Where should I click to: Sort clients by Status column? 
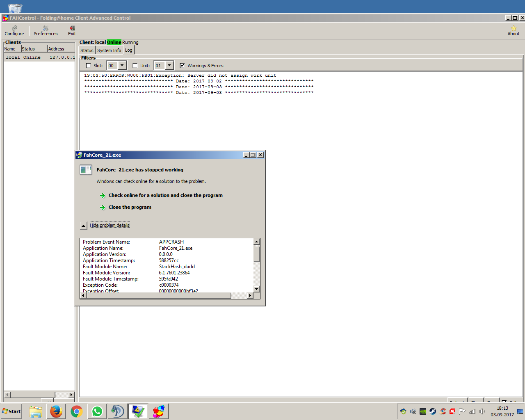click(x=34, y=49)
